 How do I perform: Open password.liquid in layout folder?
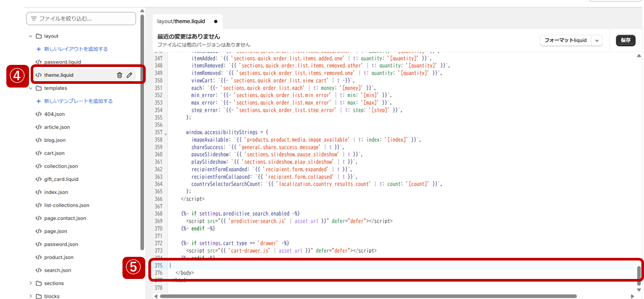coord(62,62)
